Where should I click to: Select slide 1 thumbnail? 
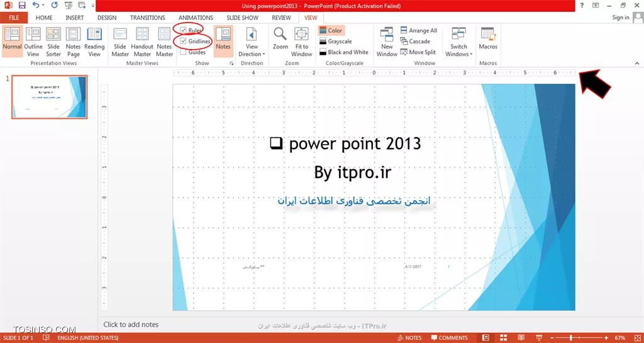pos(49,97)
